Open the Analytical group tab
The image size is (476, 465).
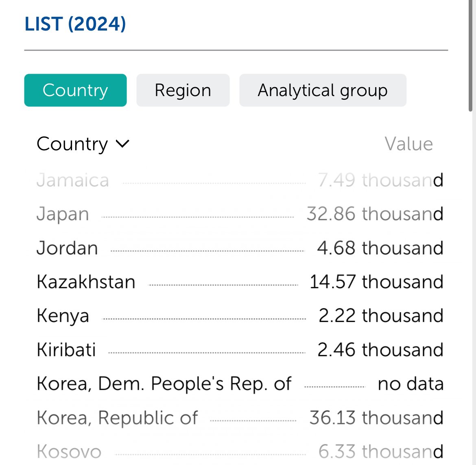[x=323, y=90]
